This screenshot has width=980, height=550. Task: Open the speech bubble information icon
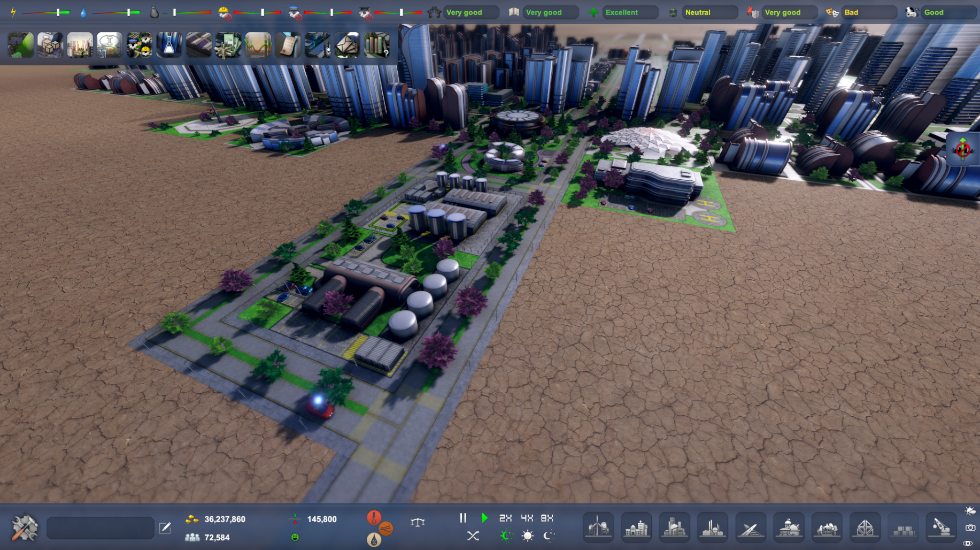click(110, 45)
